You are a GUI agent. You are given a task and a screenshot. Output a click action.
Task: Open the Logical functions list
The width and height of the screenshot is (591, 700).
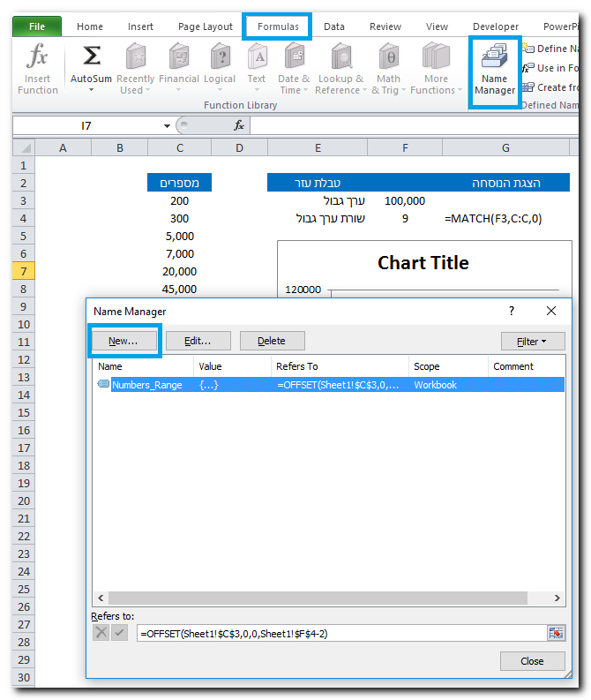(220, 58)
